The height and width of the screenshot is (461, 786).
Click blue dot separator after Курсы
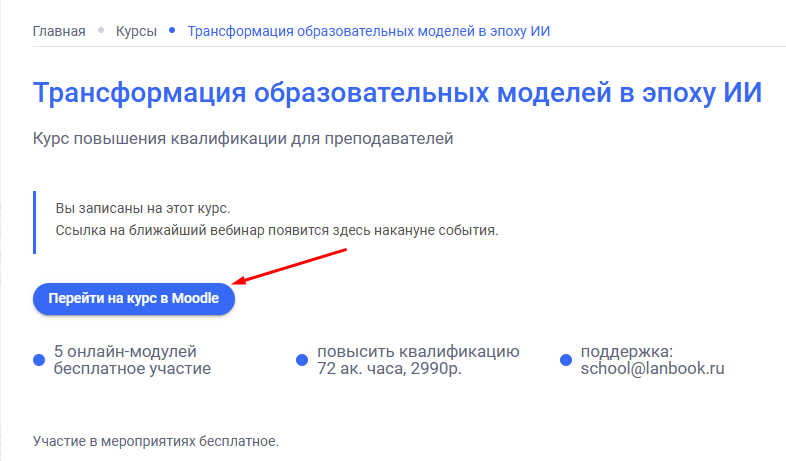[172, 31]
